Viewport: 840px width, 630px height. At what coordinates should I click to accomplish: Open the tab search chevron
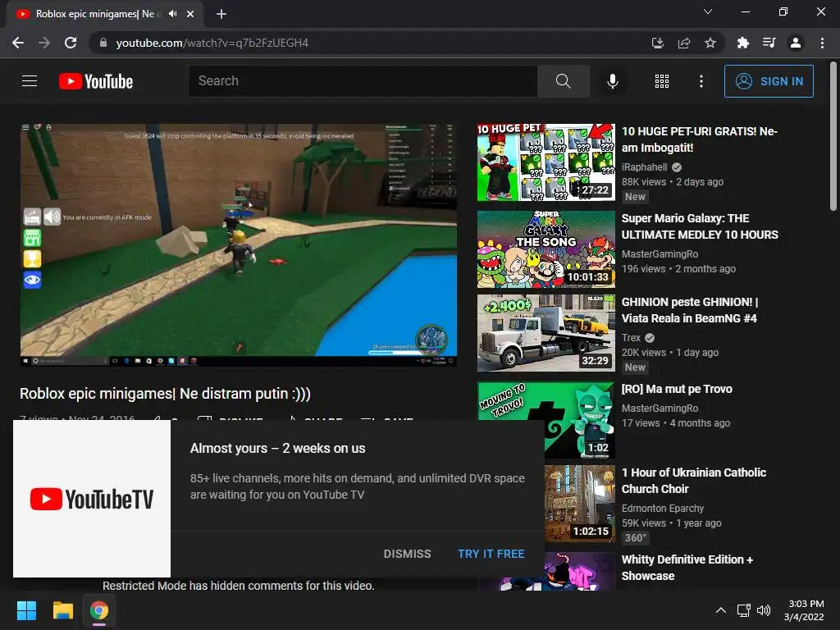(708, 11)
